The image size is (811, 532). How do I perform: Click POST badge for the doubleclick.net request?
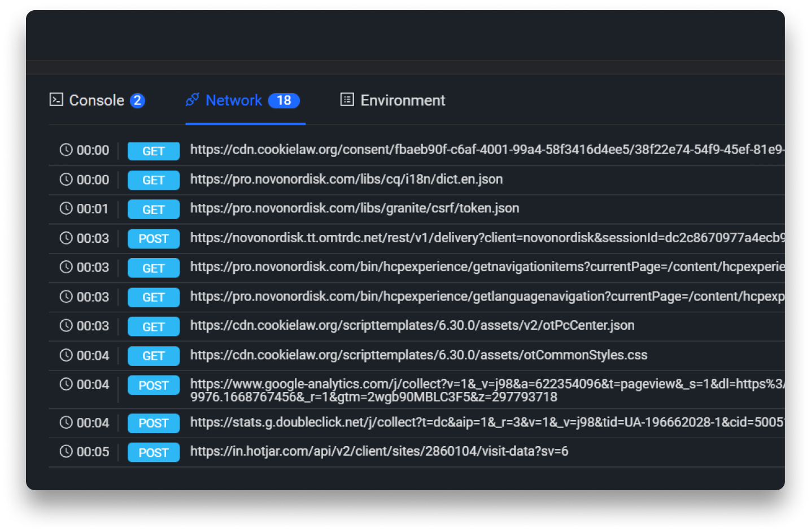154,423
